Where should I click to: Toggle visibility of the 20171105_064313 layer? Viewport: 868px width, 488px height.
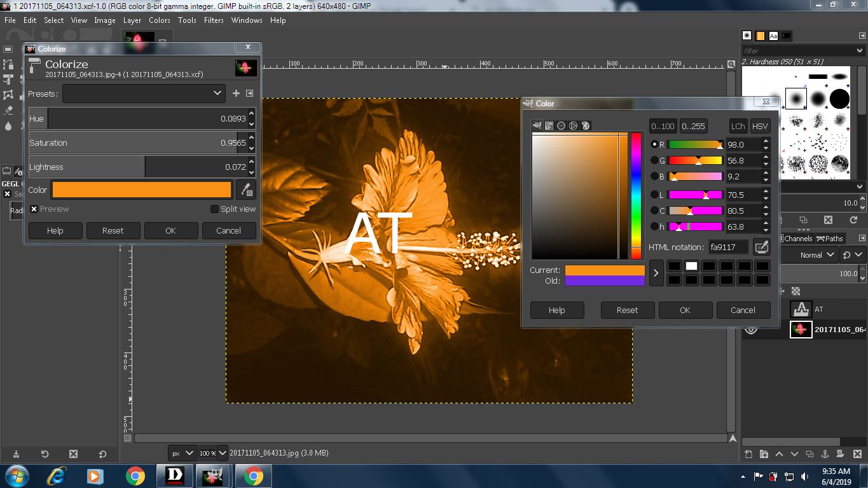click(x=751, y=329)
